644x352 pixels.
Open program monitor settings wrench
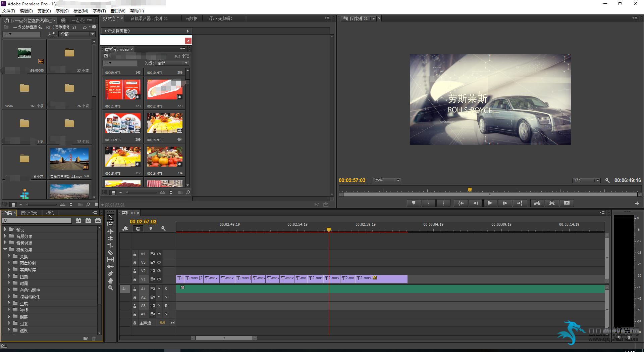point(607,180)
